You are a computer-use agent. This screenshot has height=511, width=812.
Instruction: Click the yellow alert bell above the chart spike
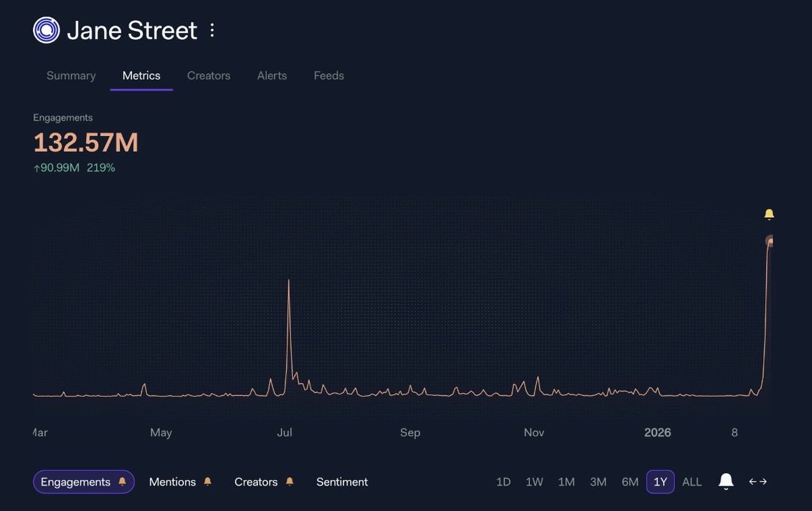tap(769, 213)
